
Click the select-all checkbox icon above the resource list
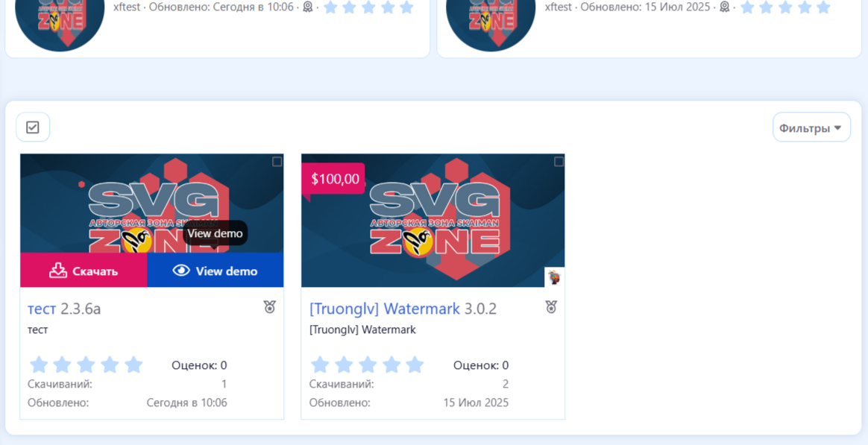click(x=33, y=127)
